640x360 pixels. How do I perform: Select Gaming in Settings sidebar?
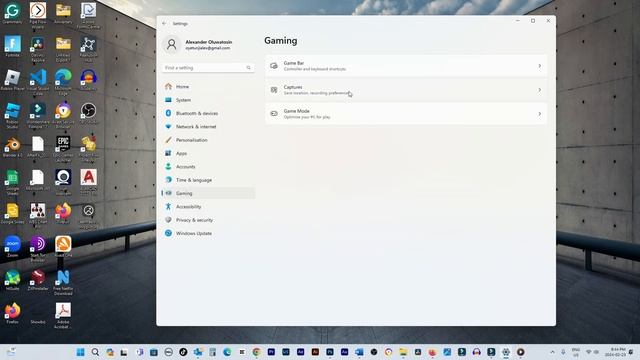pos(209,193)
